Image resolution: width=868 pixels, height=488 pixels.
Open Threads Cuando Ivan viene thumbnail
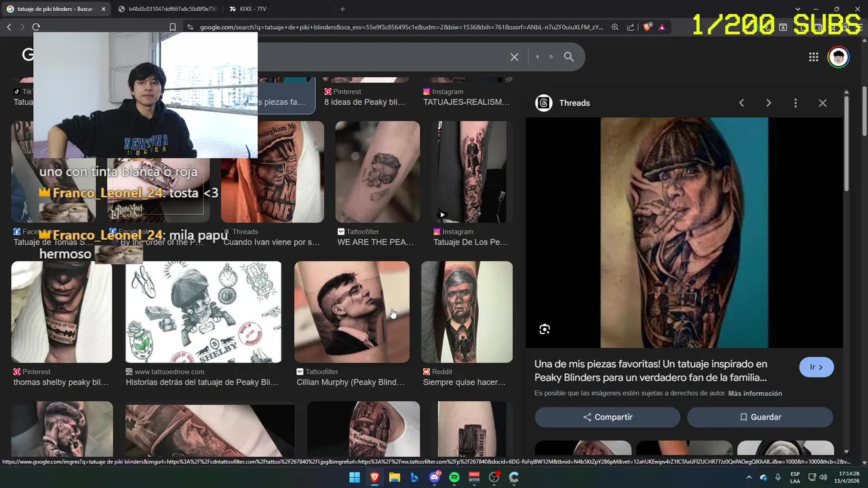coord(273,172)
